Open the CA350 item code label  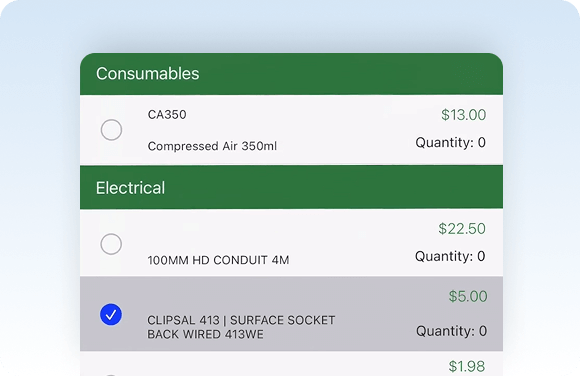167,115
